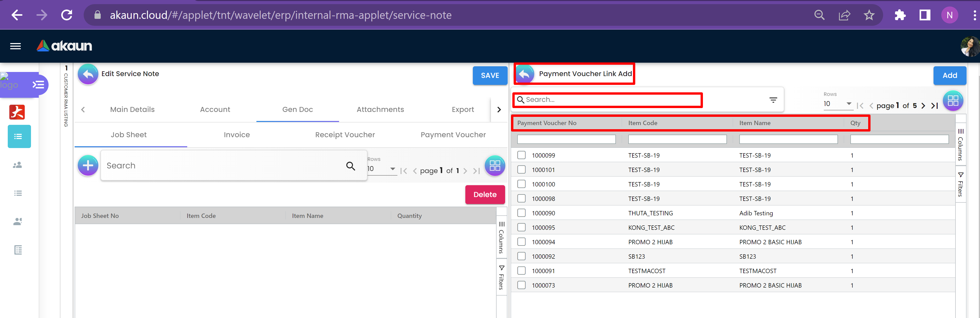The width and height of the screenshot is (980, 318).
Task: Bookmark this page with the star icon
Action: click(869, 15)
